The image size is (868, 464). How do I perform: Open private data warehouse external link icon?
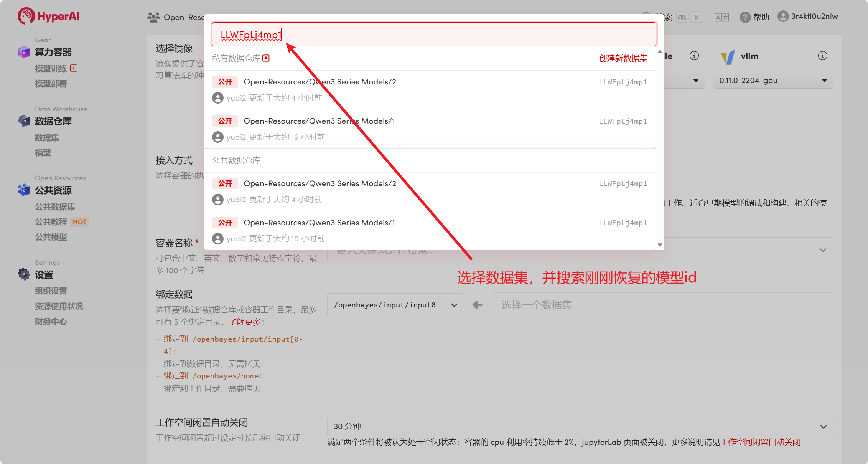click(x=266, y=58)
